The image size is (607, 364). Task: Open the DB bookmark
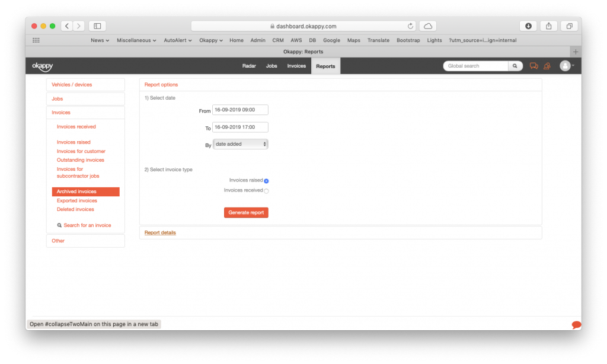312,40
